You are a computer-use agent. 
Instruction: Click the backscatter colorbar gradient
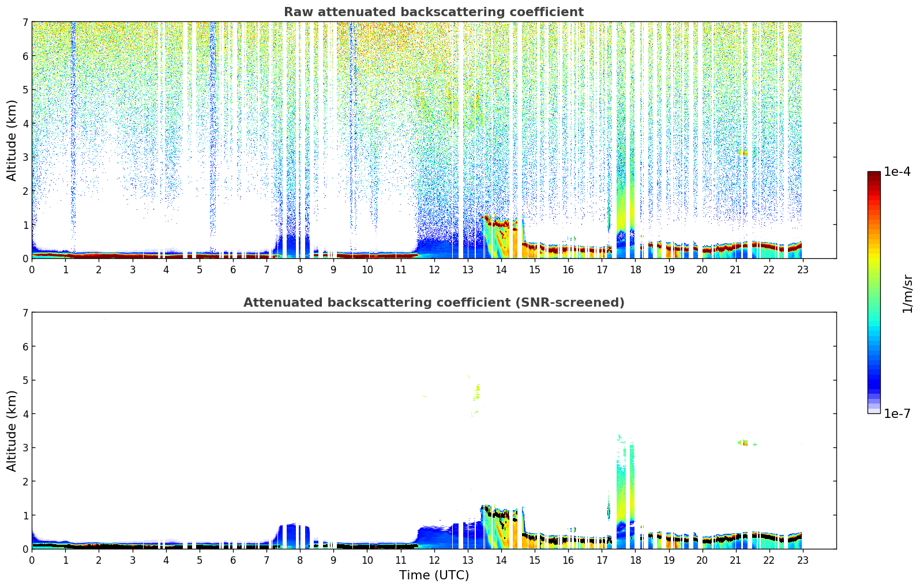874,292
